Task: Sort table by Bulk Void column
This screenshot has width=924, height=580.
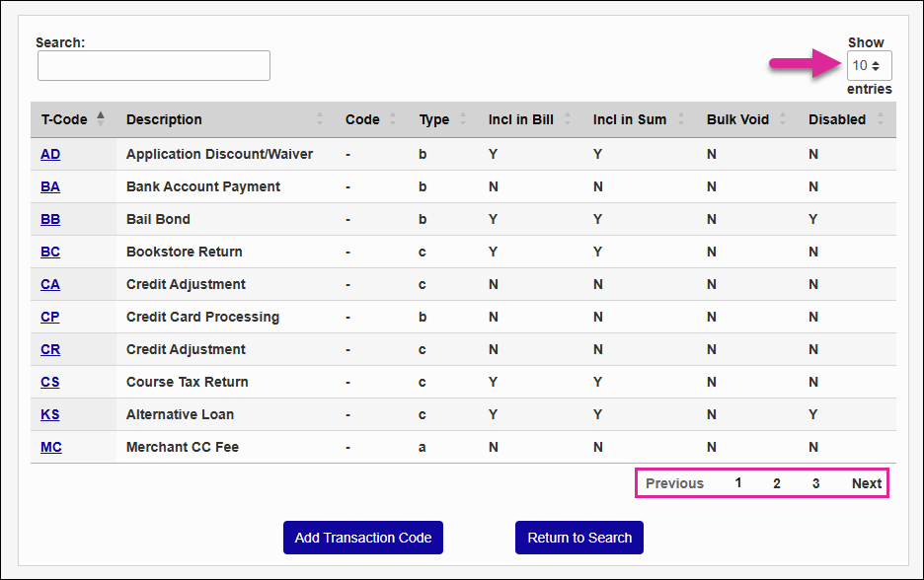Action: (748, 119)
